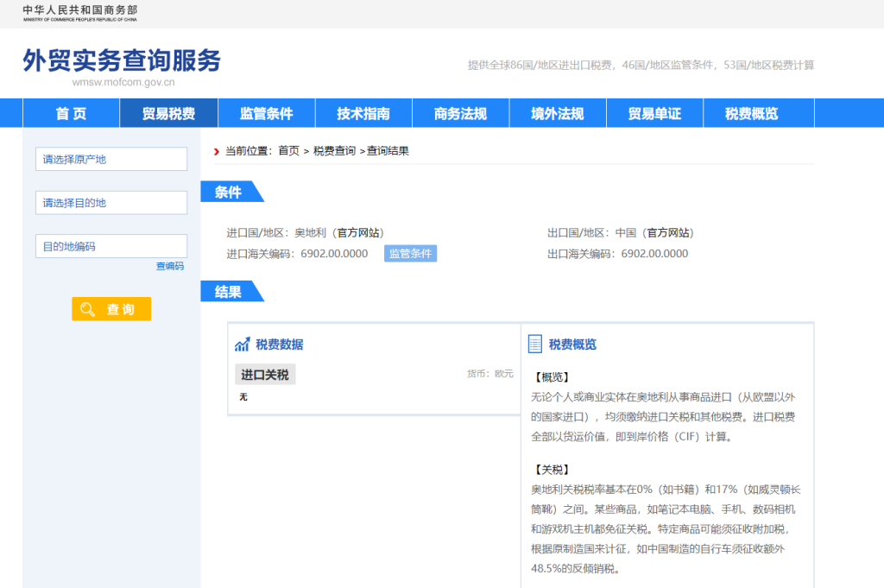The width and height of the screenshot is (884, 588).
Task: Select 税费概览 in the top navigation
Action: [x=752, y=113]
